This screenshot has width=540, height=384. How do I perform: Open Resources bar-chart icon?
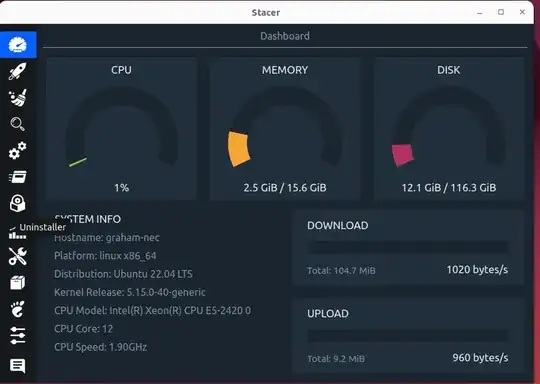(x=17, y=233)
